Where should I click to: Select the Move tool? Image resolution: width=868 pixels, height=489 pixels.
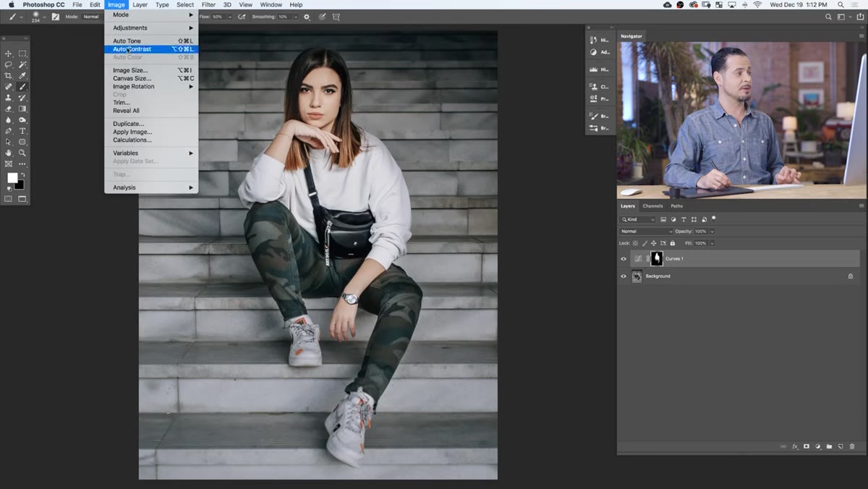9,54
